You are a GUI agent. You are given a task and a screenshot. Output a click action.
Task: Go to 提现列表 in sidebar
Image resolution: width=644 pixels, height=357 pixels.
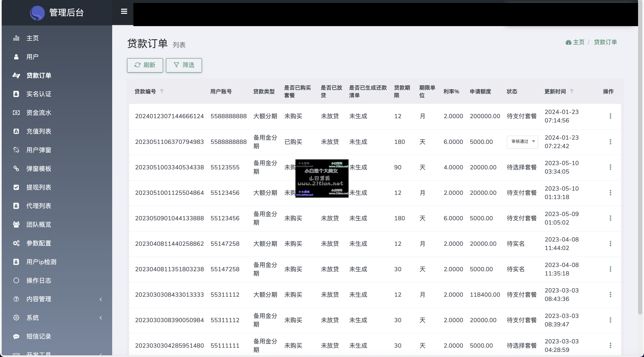[x=39, y=187]
